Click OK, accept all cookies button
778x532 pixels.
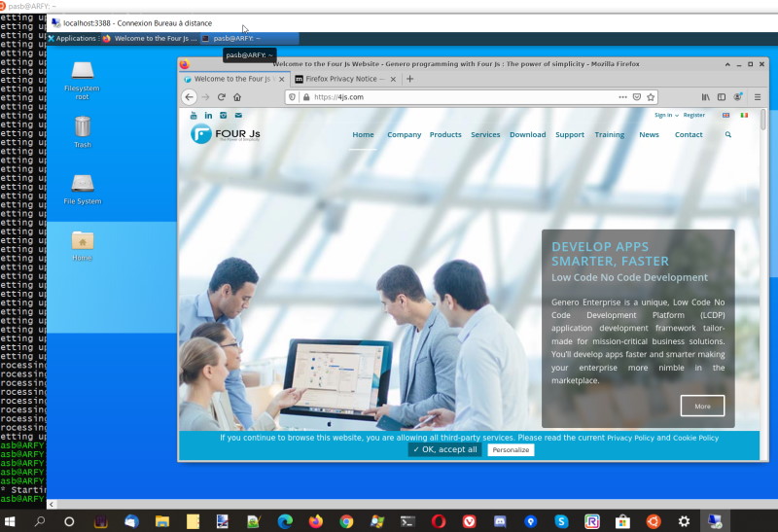point(445,449)
